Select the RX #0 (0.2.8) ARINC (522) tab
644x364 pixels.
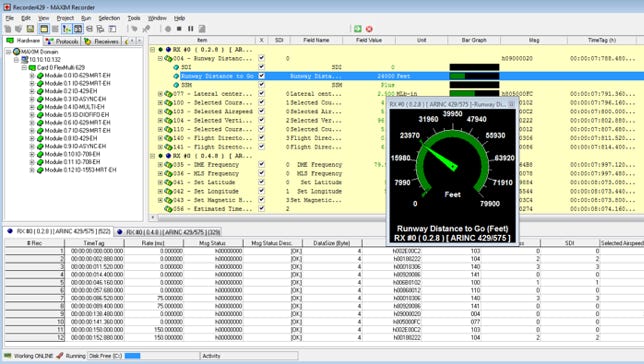point(59,231)
